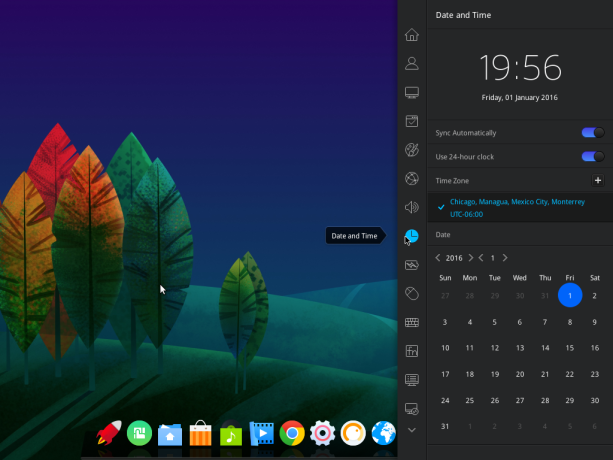Toggle the Use 24-hour clock switch
Image resolution: width=613 pixels, height=460 pixels.
click(593, 157)
